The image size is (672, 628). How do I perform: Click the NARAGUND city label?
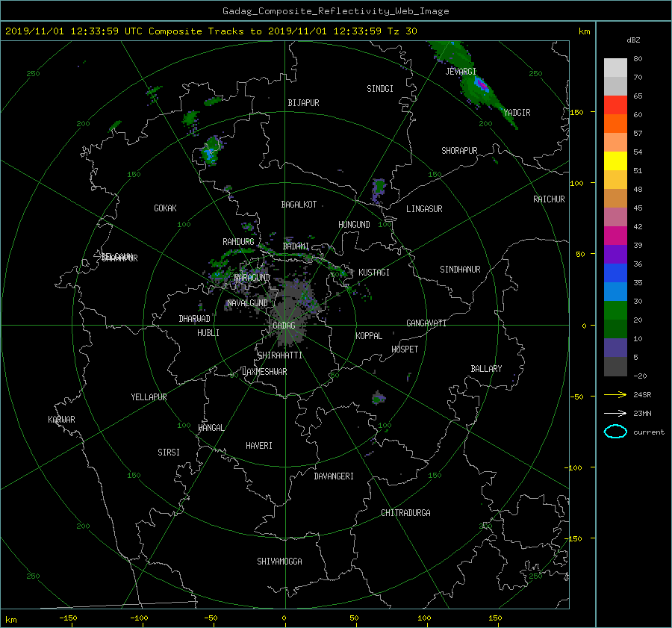pyautogui.click(x=252, y=278)
